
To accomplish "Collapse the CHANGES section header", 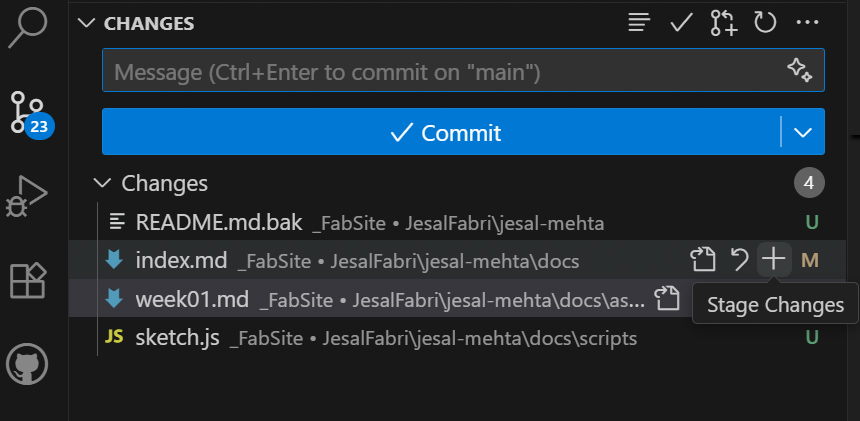I will tap(88, 23).
